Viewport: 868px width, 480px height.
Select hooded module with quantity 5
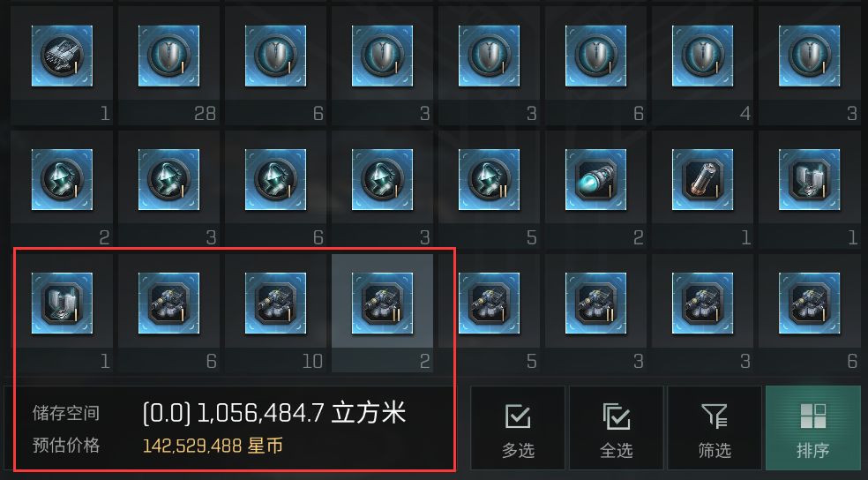[x=490, y=190]
